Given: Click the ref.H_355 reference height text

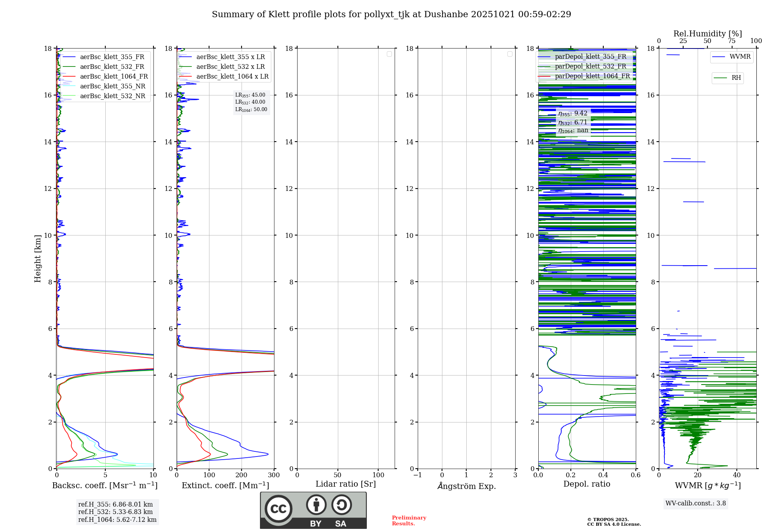Looking at the screenshot, I should [115, 505].
